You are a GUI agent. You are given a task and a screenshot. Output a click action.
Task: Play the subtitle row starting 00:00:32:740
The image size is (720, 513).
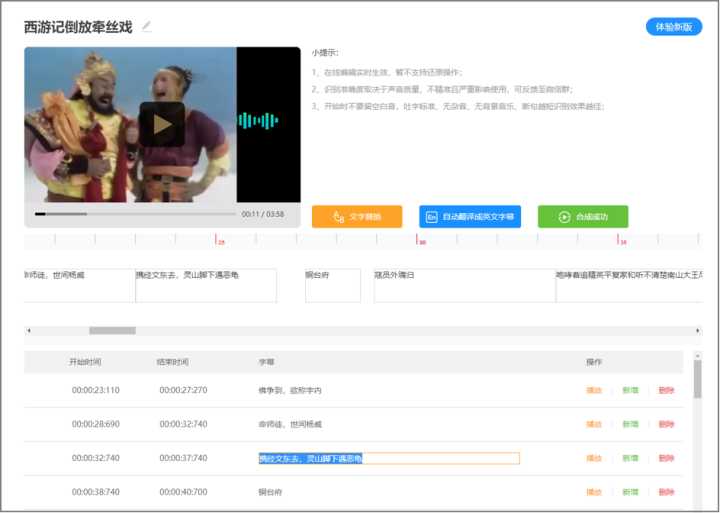[594, 458]
